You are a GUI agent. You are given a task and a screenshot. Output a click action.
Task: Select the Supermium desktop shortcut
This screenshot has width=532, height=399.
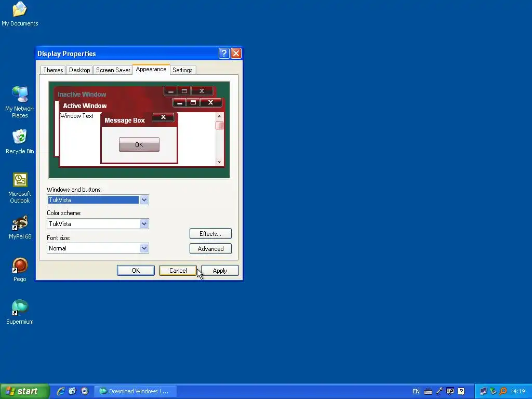click(x=20, y=312)
